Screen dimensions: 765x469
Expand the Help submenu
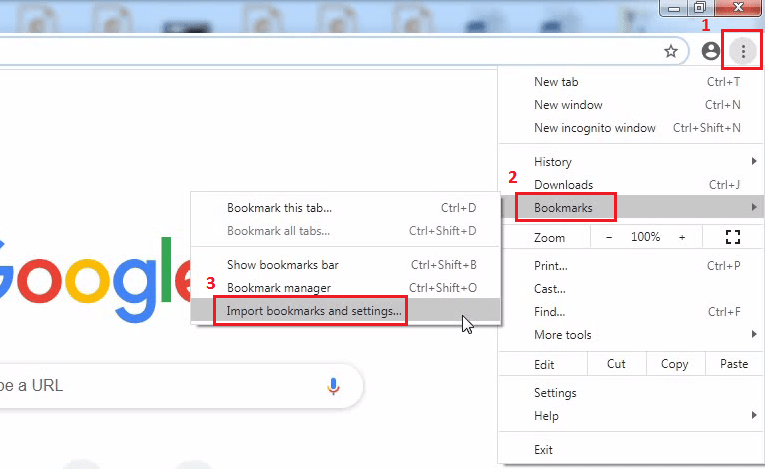click(632, 416)
